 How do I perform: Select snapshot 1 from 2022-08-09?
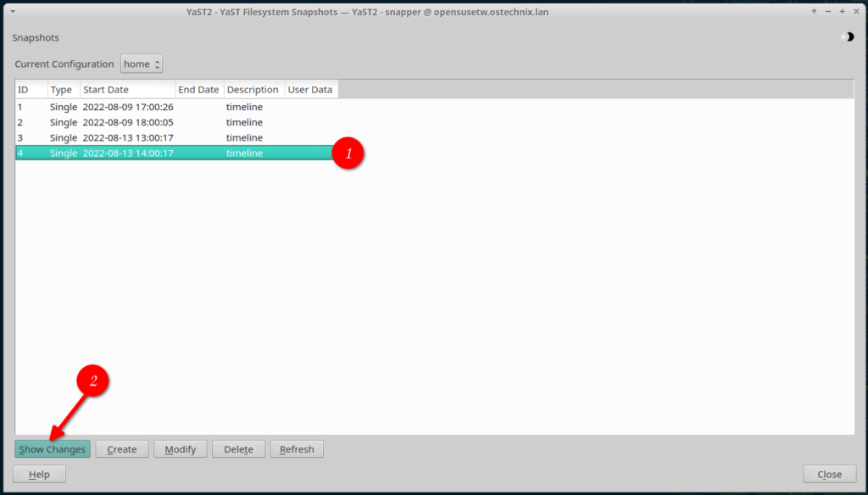click(127, 107)
